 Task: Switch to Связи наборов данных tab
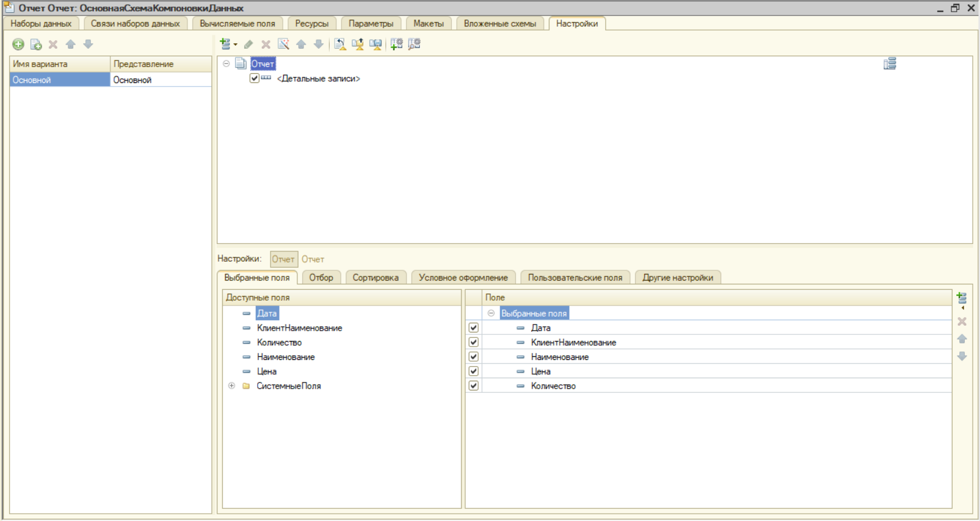click(135, 23)
